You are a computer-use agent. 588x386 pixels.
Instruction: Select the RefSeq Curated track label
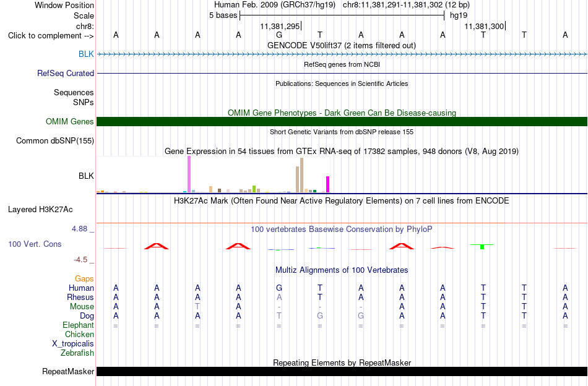click(x=66, y=73)
